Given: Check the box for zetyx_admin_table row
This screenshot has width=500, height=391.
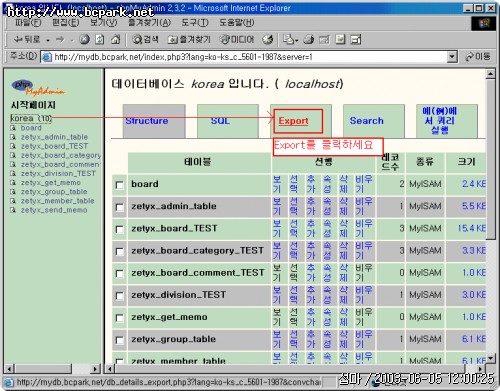Looking at the screenshot, I should (x=119, y=207).
